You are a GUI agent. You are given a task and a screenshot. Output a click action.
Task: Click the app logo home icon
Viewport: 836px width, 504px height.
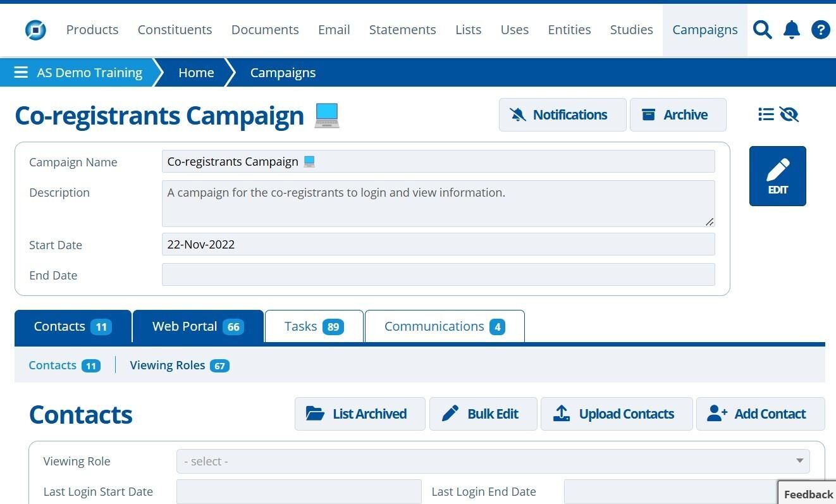(35, 30)
